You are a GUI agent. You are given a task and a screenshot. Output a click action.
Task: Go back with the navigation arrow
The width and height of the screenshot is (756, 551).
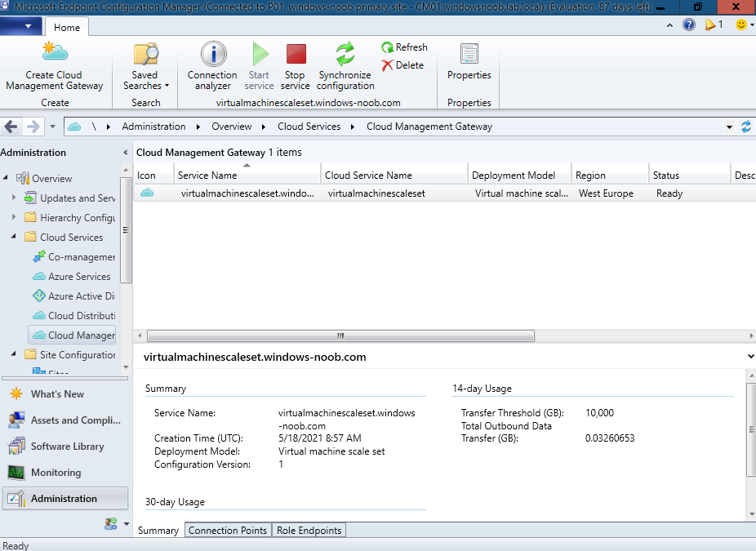click(x=11, y=127)
